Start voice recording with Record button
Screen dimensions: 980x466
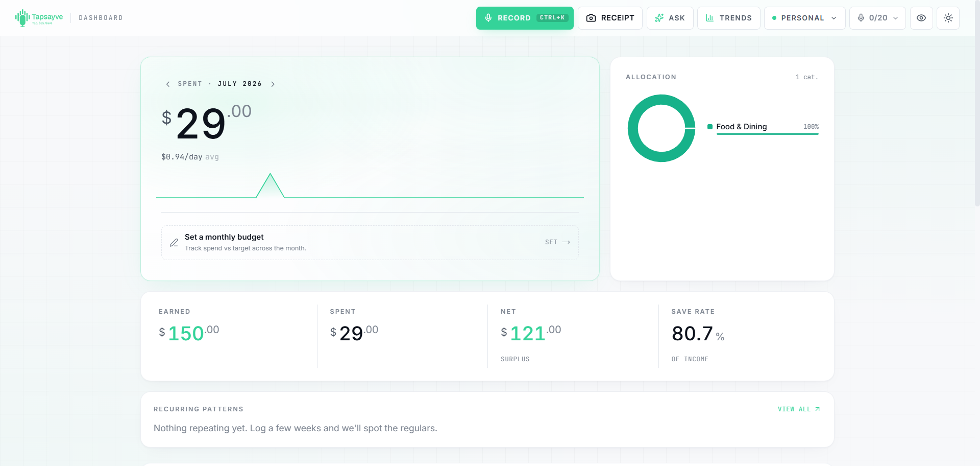point(525,18)
